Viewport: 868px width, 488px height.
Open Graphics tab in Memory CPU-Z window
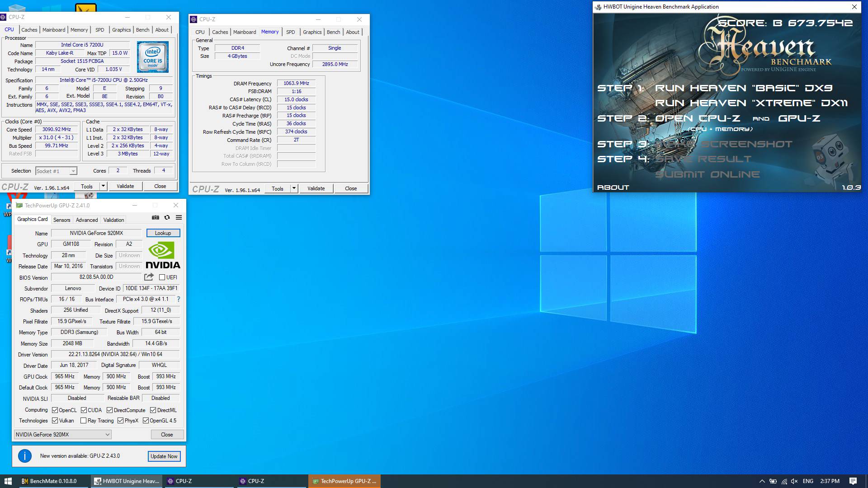click(x=312, y=32)
